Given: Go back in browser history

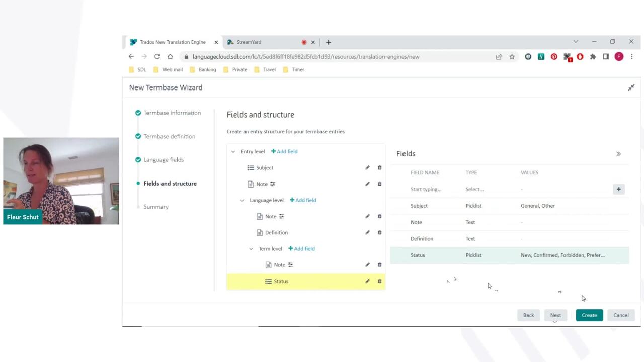Looking at the screenshot, I should click(x=131, y=57).
